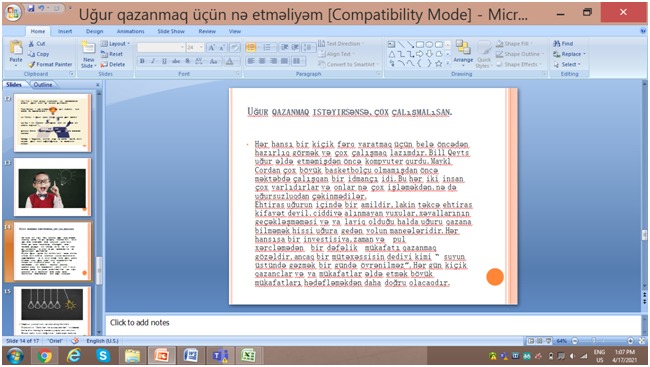Click the Replace button
This screenshot has width=650, height=367.
tap(570, 54)
